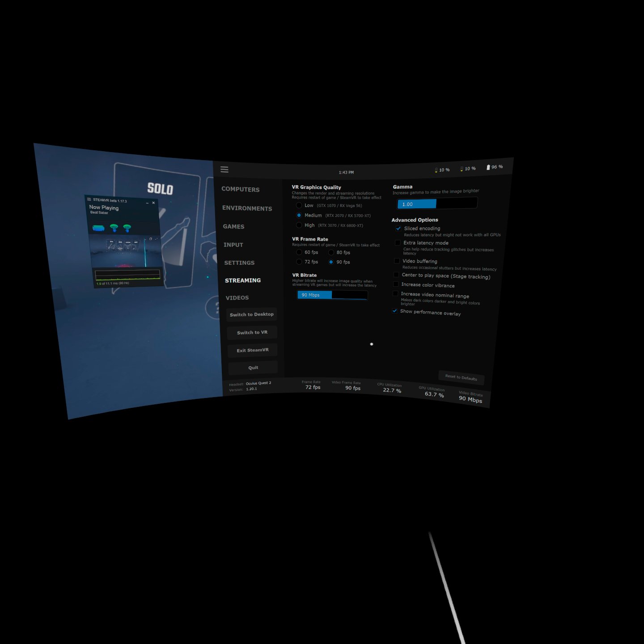Enable Video buffering
Image resolution: width=644 pixels, height=644 pixels.
397,261
